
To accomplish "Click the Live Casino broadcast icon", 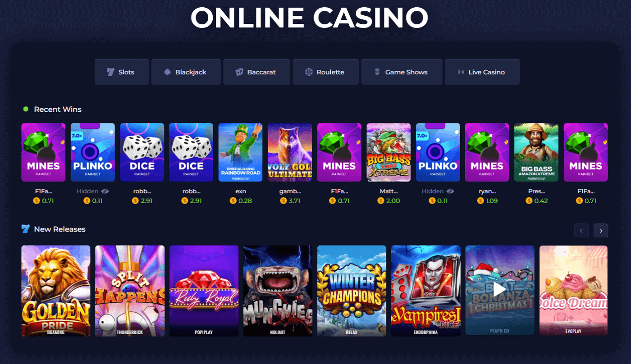I will pos(461,72).
